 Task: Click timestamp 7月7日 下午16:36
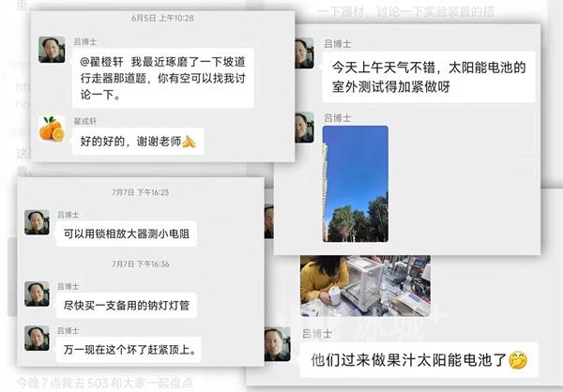[x=141, y=264]
